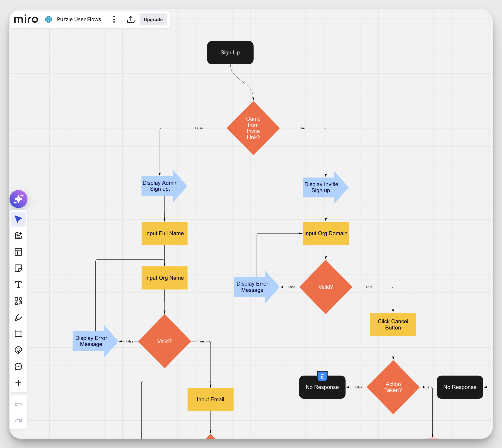Screen dimensions: 502x448
Task: Select the Click Cancel Button box
Action: pyautogui.click(x=393, y=324)
